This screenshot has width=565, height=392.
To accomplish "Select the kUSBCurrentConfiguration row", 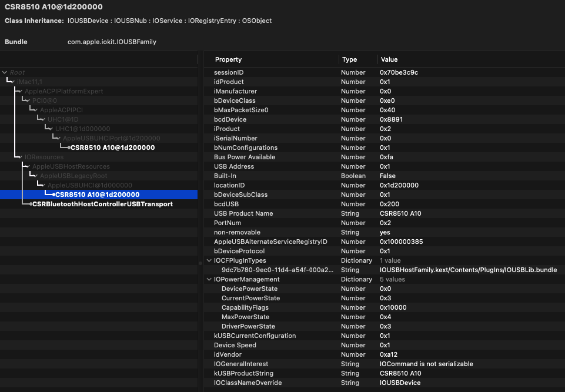I will 384,336.
